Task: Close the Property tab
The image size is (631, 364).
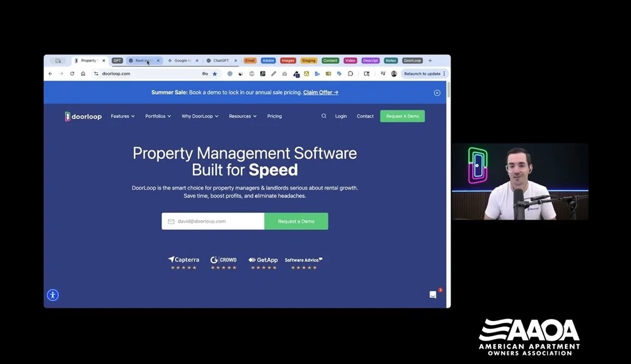Action: click(103, 61)
